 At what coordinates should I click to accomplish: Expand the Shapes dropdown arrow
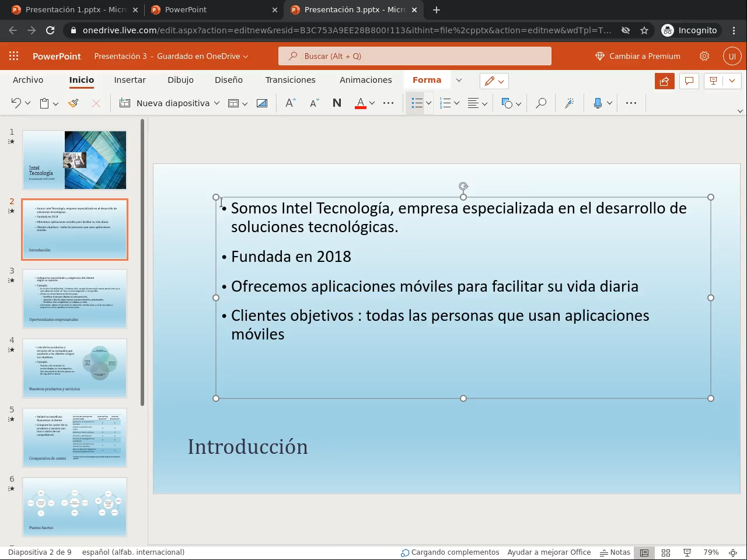tap(518, 104)
